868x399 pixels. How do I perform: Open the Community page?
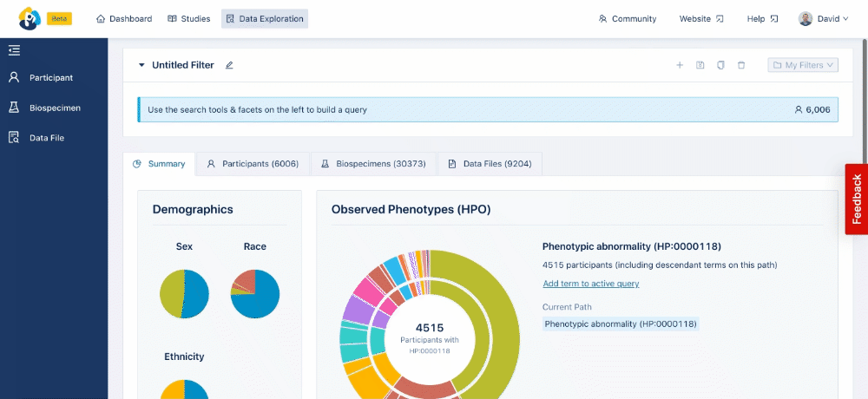628,19
